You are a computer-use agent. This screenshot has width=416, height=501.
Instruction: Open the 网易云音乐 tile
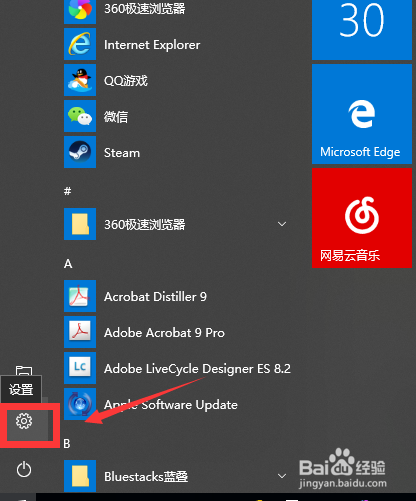[362, 218]
